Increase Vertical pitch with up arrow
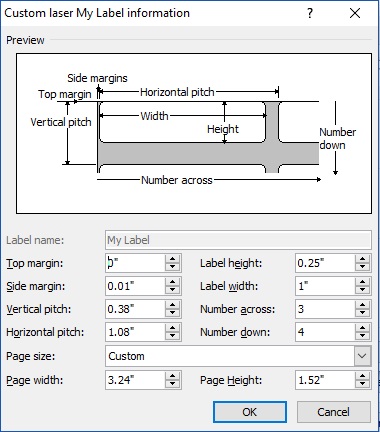 coord(172,305)
